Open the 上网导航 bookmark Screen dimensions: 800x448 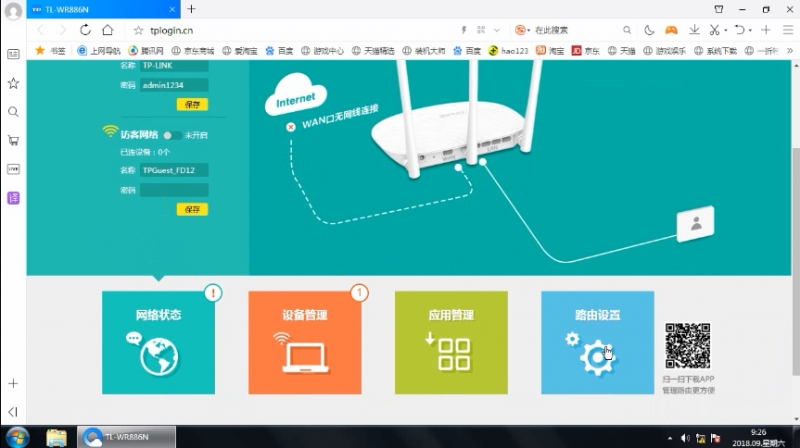pyautogui.click(x=99, y=51)
